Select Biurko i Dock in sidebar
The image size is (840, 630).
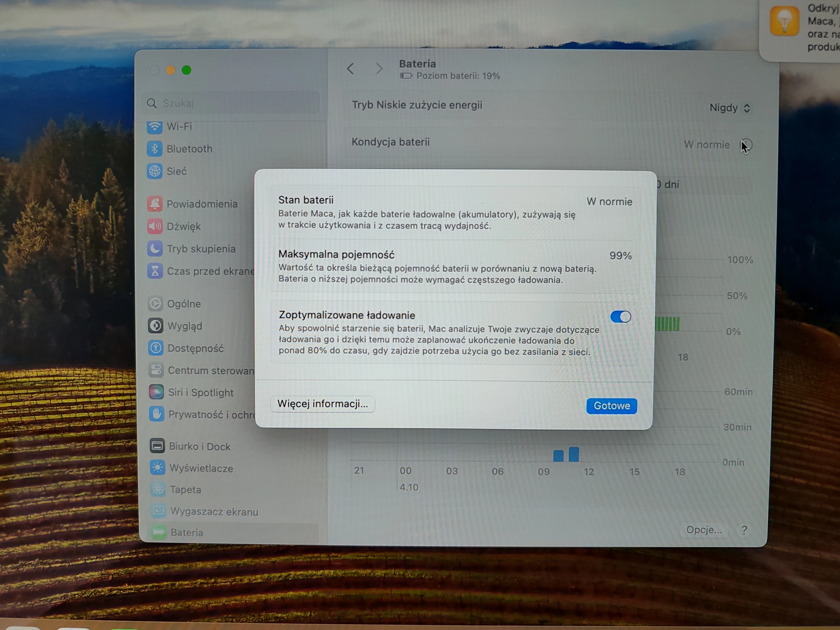click(x=199, y=446)
